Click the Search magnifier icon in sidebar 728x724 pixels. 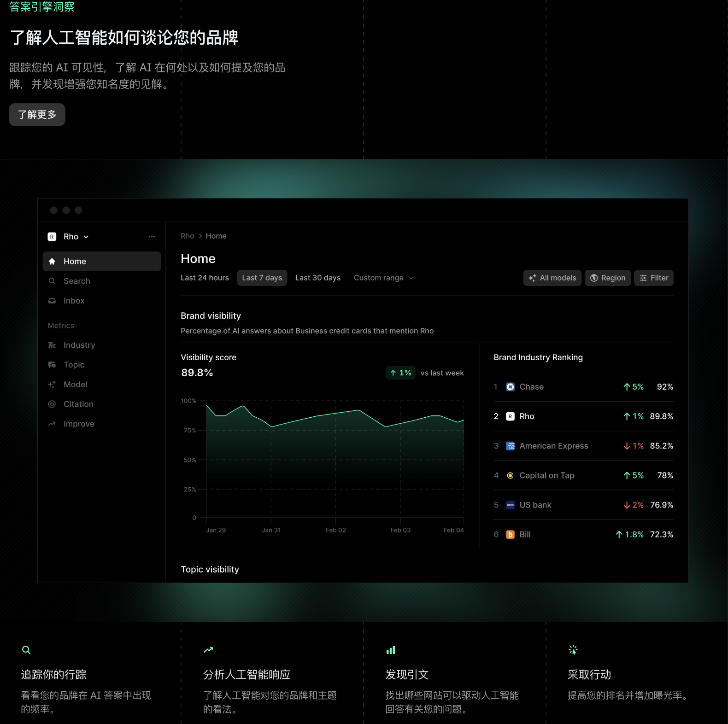click(x=52, y=281)
